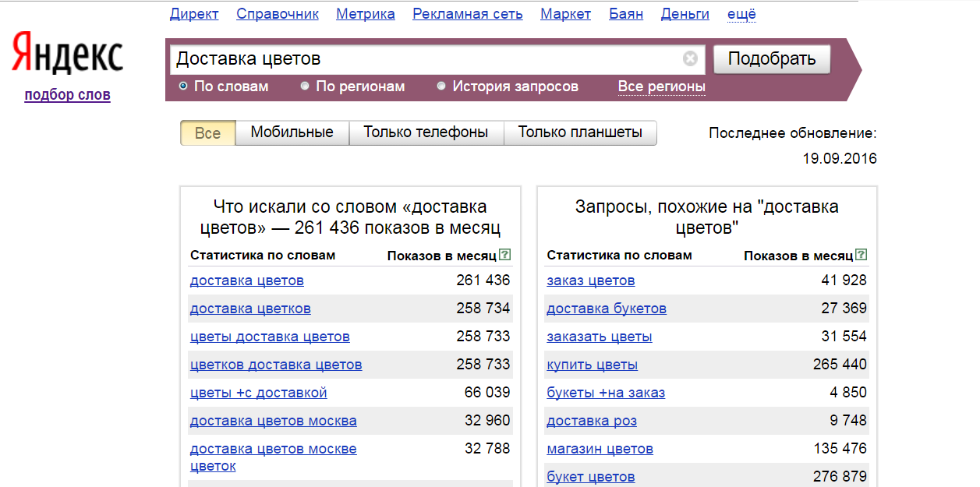Switch to the Мобильные tab

click(x=294, y=132)
